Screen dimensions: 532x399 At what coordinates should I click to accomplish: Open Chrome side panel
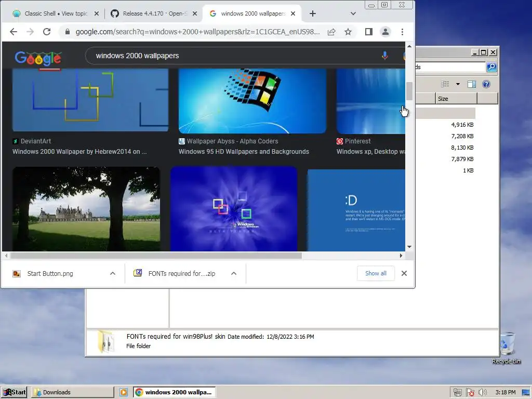click(x=369, y=32)
